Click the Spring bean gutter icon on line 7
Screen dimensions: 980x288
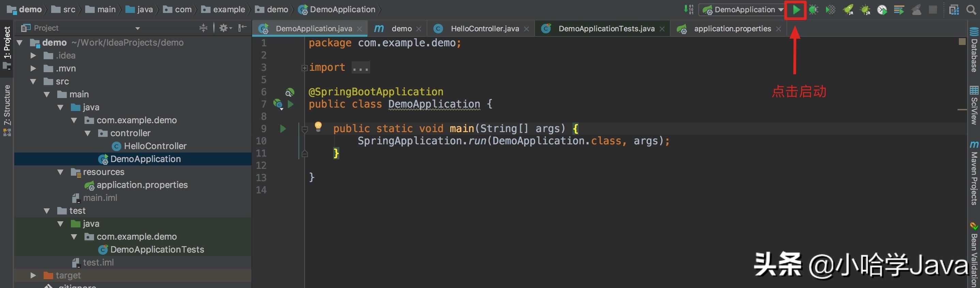point(278,104)
